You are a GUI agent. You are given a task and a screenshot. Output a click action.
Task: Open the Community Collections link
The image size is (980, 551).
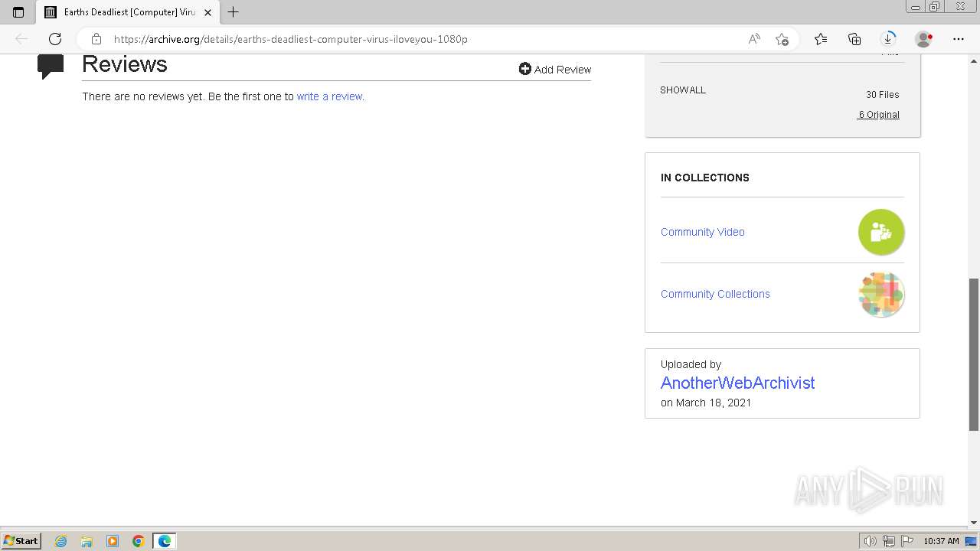pyautogui.click(x=715, y=294)
